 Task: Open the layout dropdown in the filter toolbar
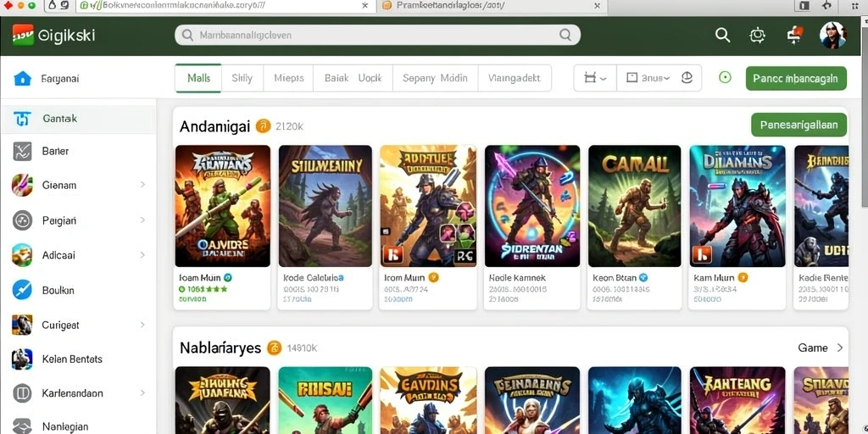[x=595, y=78]
